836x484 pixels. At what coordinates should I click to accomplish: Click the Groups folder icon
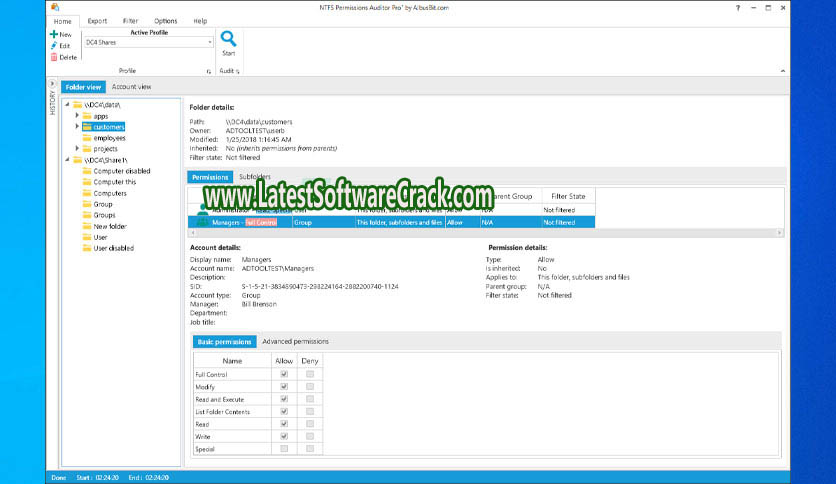click(87, 215)
